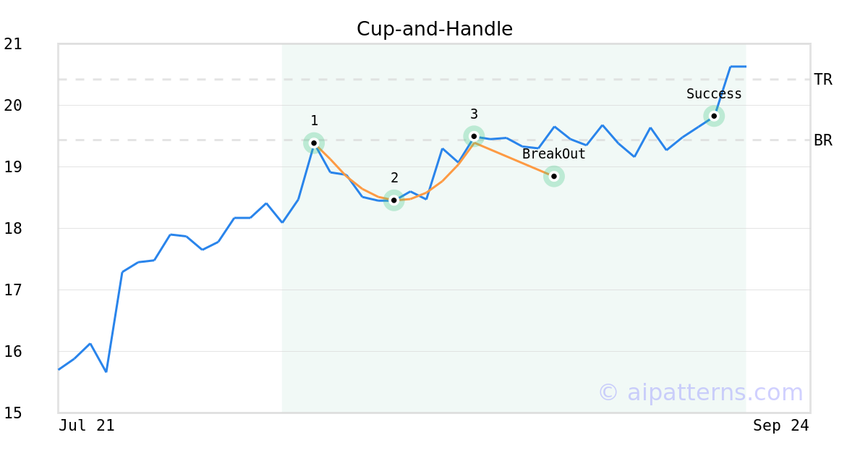Click the point 3 marker circle
Viewport: 868px width, 456px height.
coord(474,136)
